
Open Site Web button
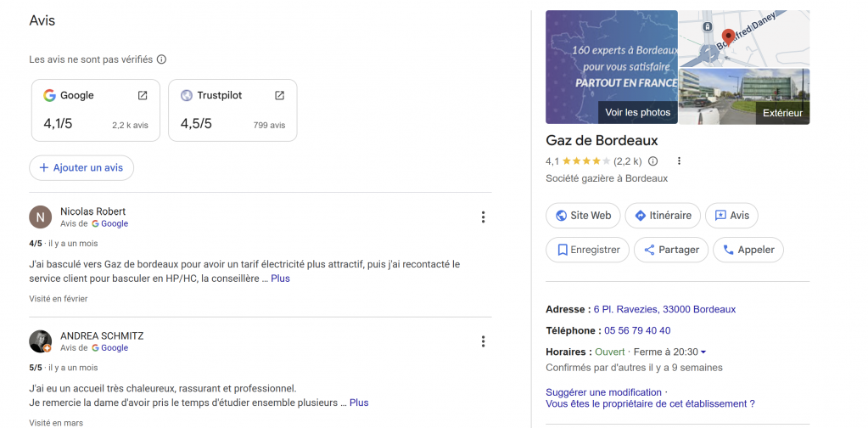point(583,216)
